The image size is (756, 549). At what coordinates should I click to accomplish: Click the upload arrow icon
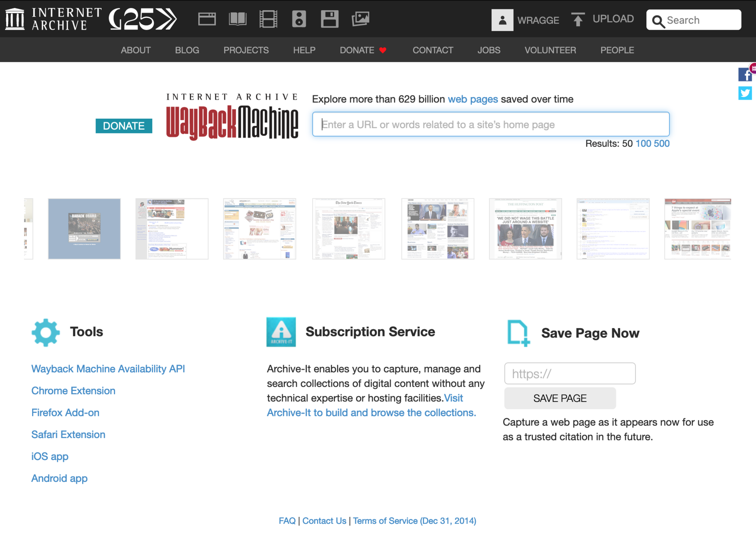tap(578, 19)
